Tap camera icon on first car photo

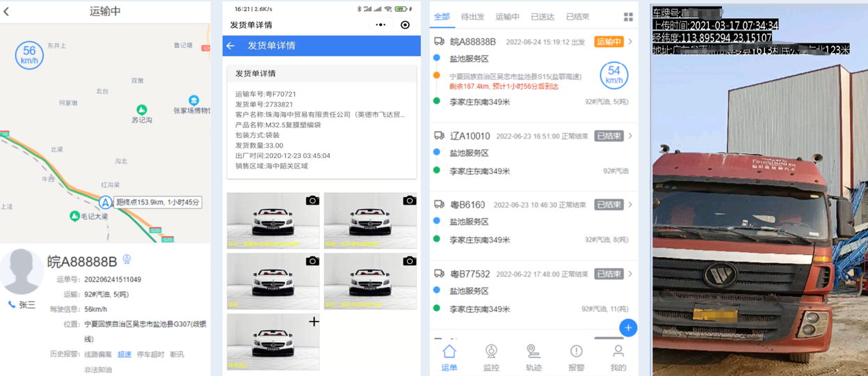(312, 201)
